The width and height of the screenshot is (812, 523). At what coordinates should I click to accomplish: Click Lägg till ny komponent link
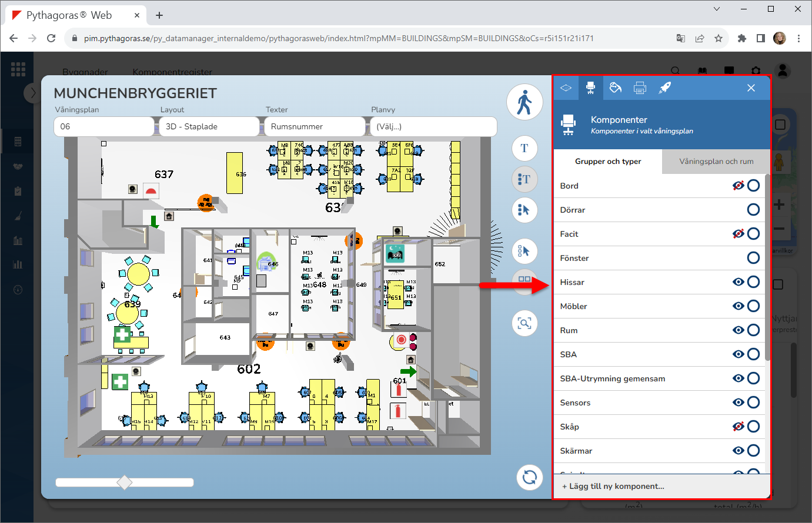click(613, 487)
